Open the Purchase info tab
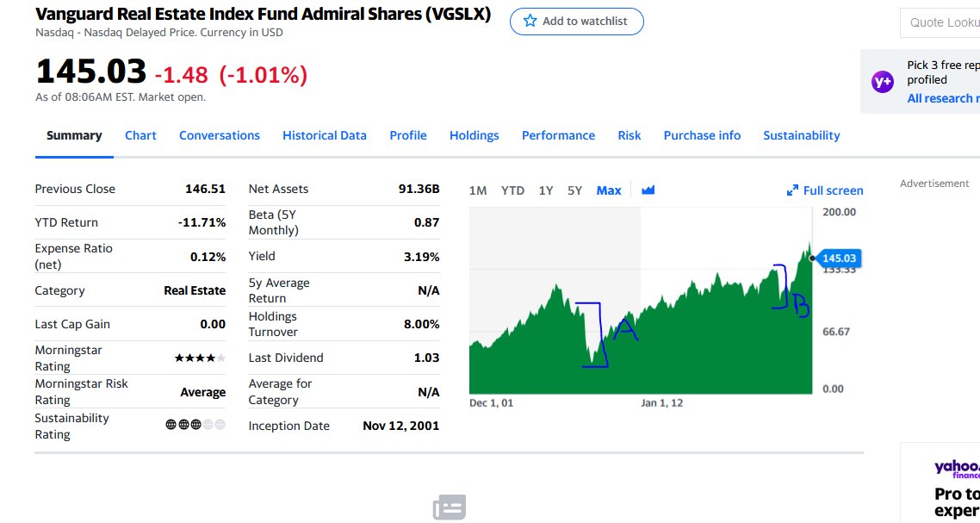This screenshot has height=523, width=980. [x=702, y=135]
